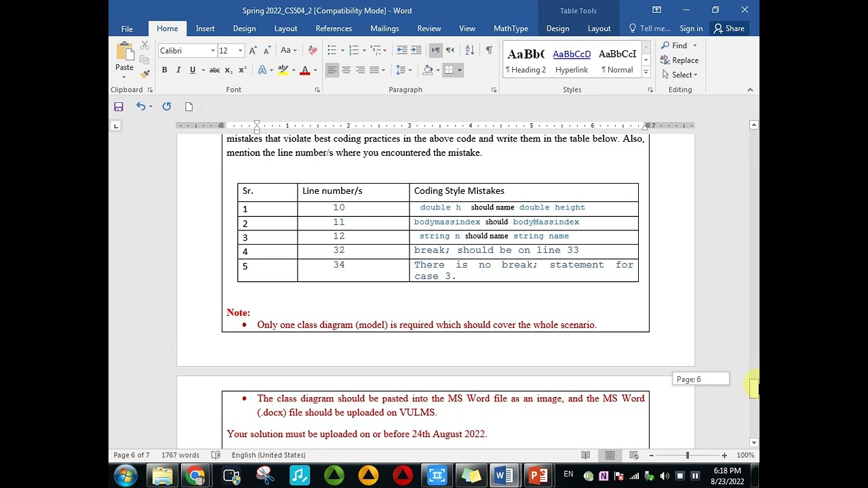Clear all formatting eraser icon
Image resolution: width=868 pixels, height=488 pixels.
pos(313,51)
